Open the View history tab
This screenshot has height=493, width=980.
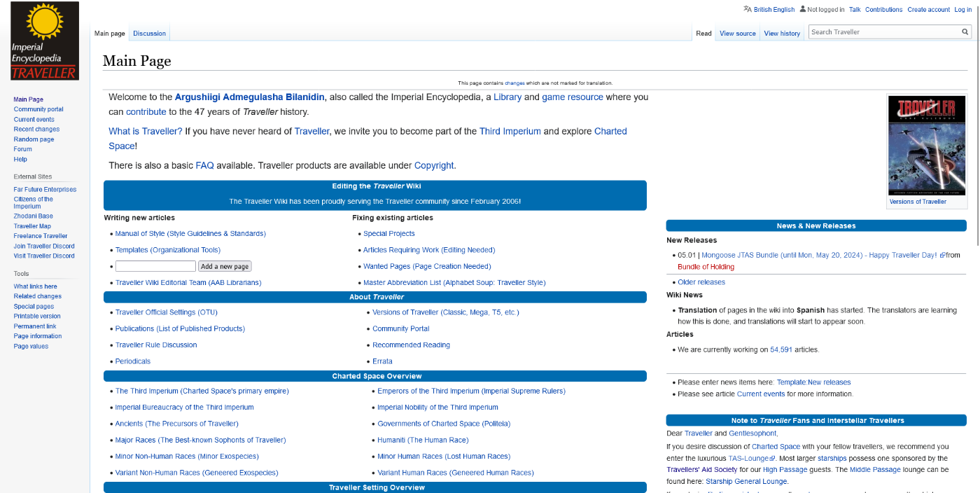coord(781,34)
